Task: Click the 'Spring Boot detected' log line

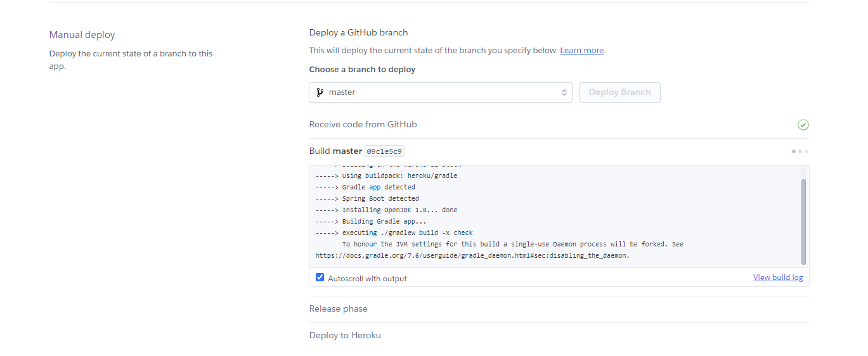Action: 367,199
